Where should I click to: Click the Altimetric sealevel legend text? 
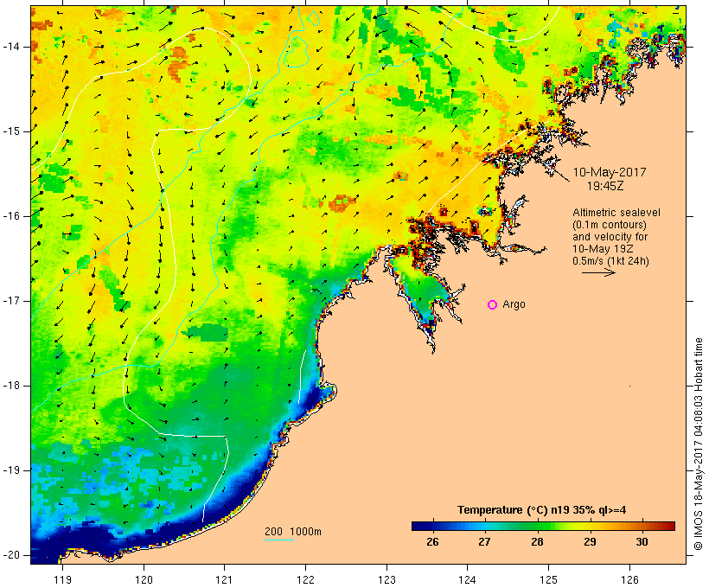[616, 213]
